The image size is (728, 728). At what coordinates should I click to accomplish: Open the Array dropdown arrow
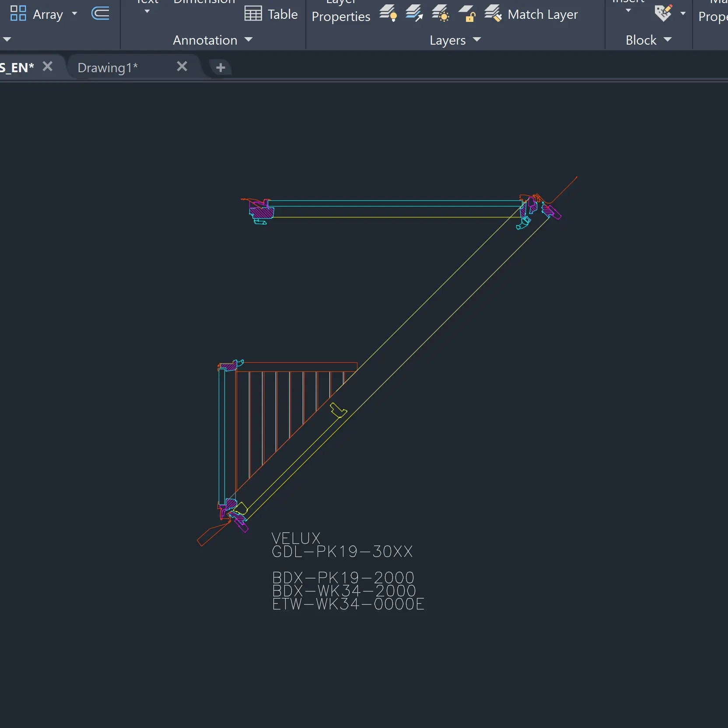click(74, 14)
